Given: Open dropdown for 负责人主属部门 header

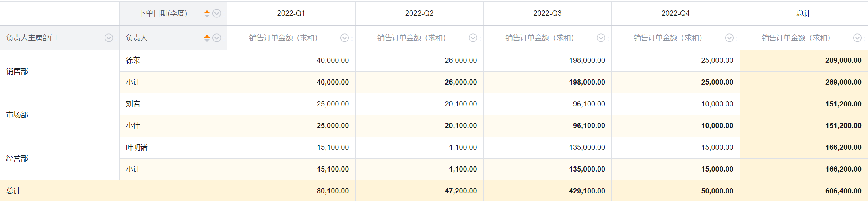Looking at the screenshot, I should tap(109, 38).
